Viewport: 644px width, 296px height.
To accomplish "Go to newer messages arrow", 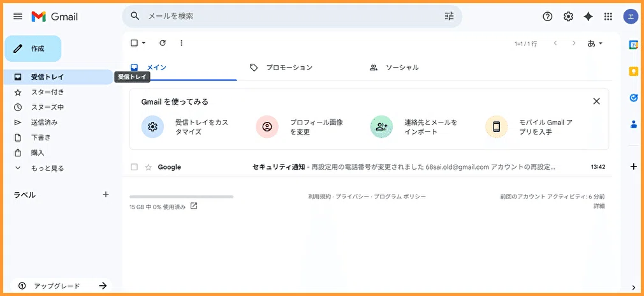I will click(555, 43).
